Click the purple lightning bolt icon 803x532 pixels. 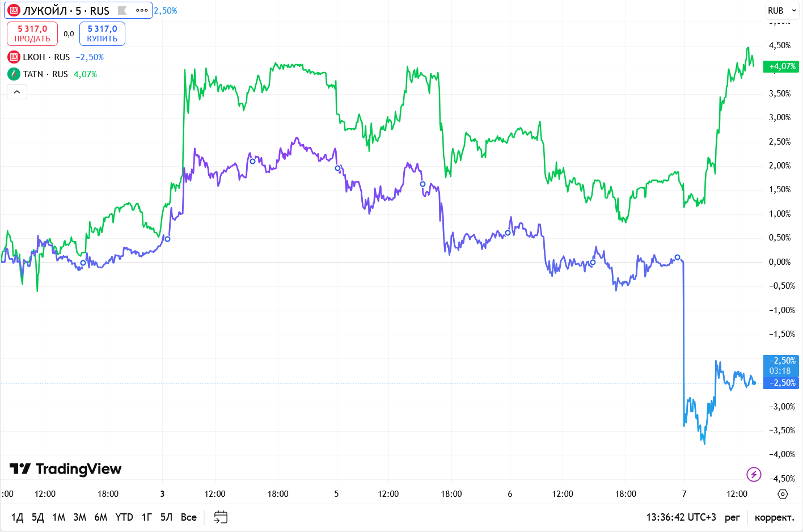tap(754, 474)
